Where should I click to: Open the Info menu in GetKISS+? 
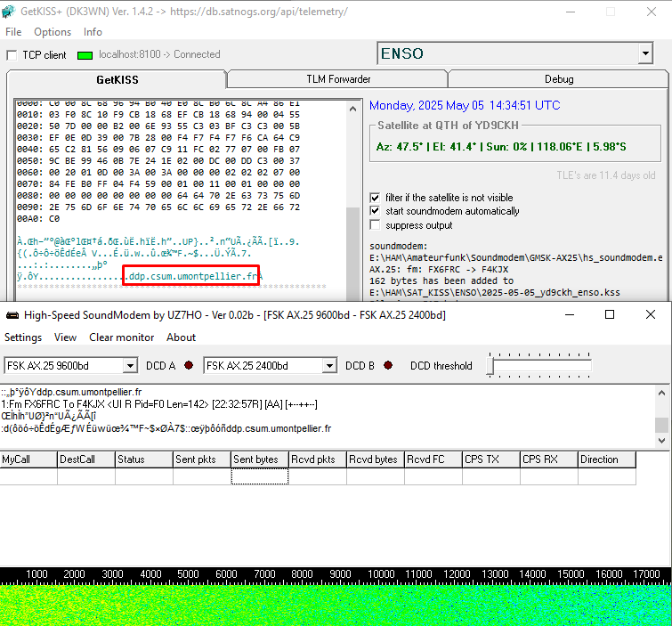[93, 32]
